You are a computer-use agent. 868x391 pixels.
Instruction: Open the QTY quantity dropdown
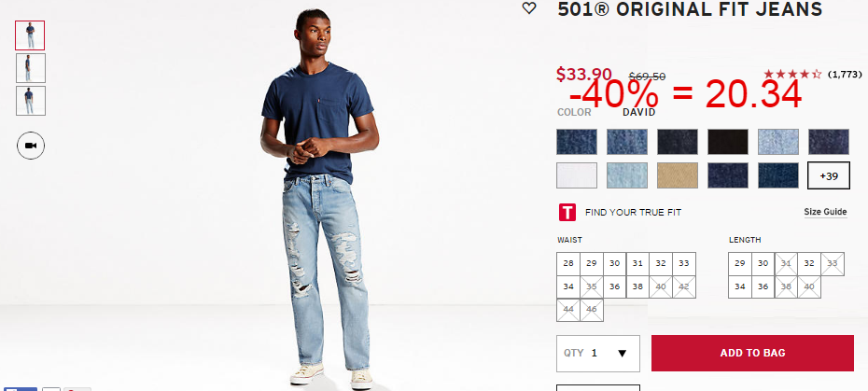(598, 354)
